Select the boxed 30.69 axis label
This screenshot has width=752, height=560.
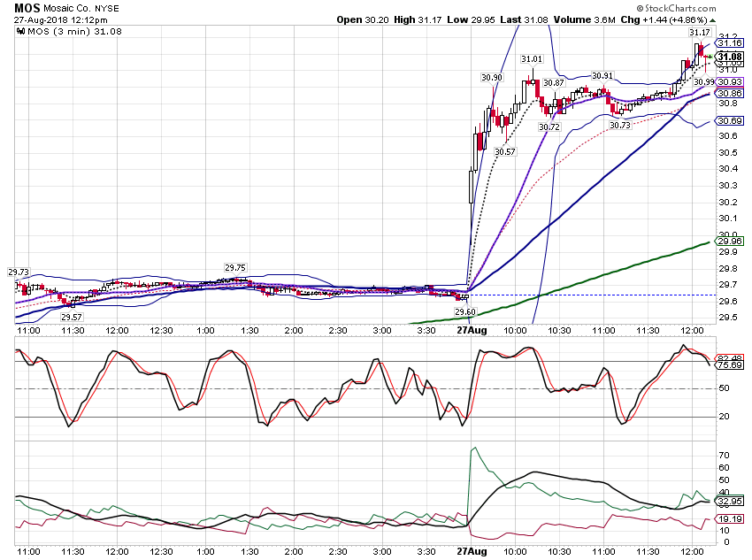730,120
